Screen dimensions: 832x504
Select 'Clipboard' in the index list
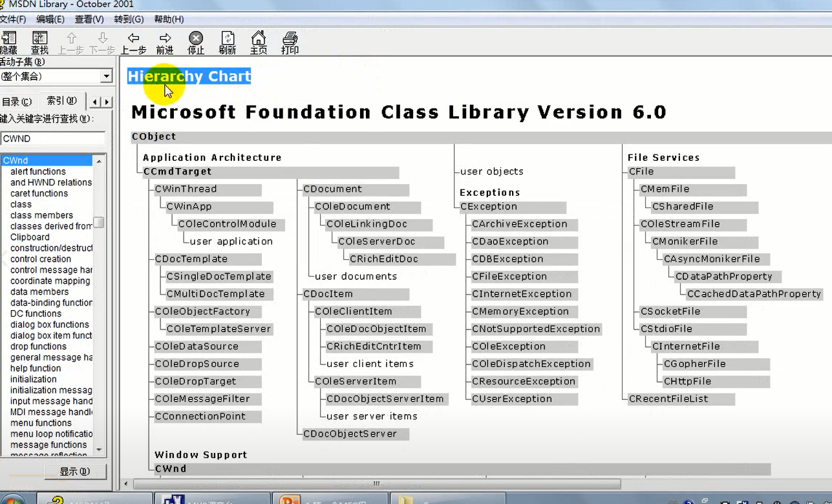pos(30,237)
